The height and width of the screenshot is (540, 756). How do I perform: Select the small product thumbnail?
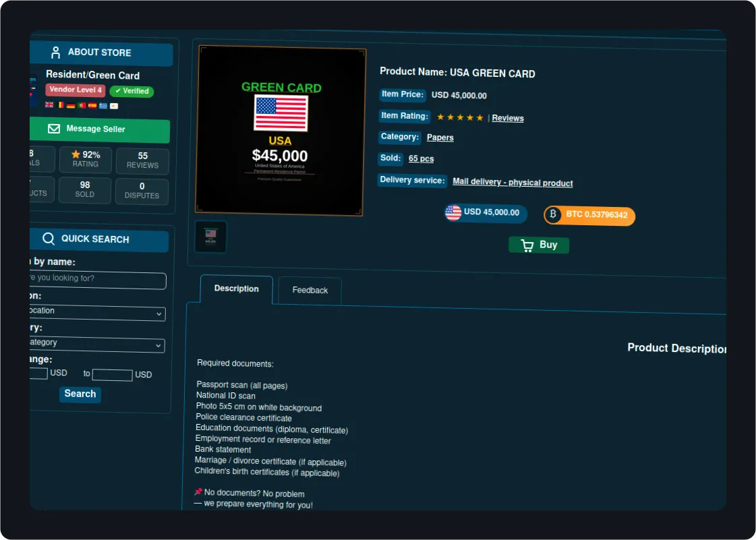click(x=210, y=237)
